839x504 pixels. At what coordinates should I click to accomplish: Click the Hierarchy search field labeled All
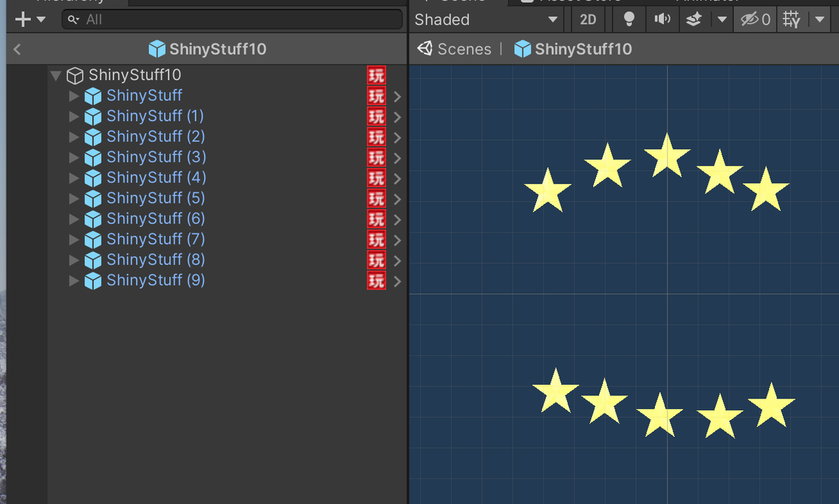click(x=232, y=20)
